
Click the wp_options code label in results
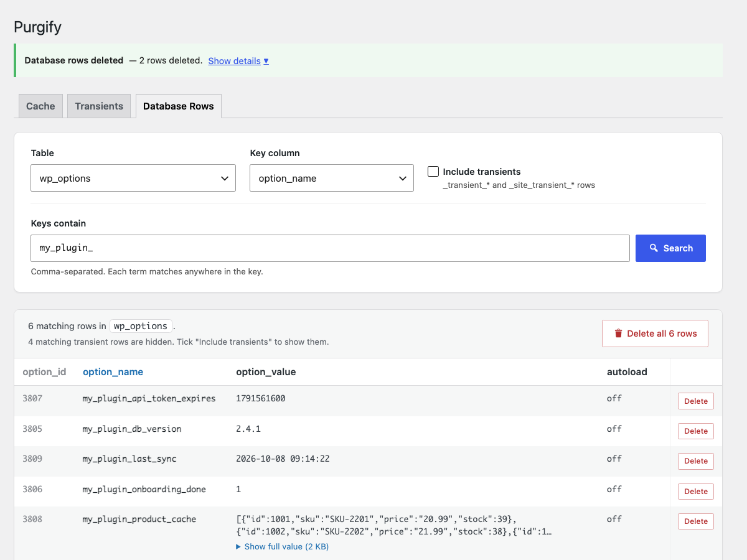[141, 326]
